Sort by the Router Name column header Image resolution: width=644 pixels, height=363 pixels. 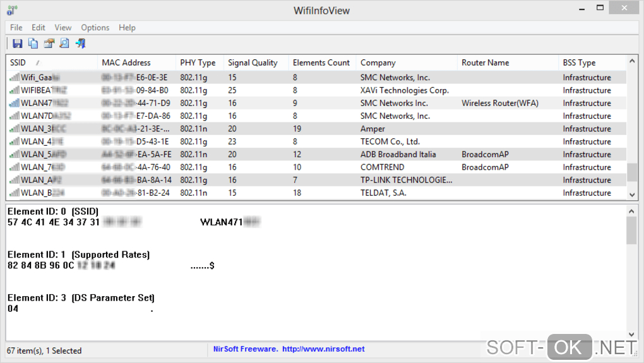tap(508, 62)
